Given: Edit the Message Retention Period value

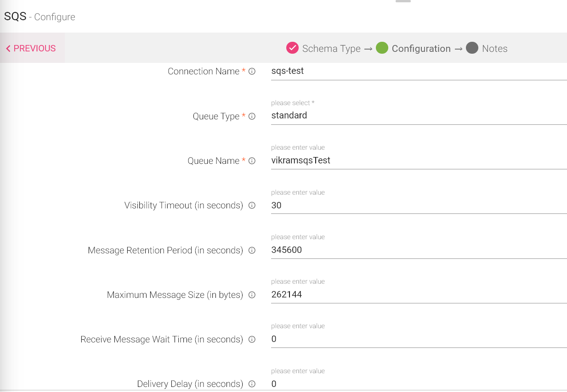Looking at the screenshot, I should [x=418, y=250].
